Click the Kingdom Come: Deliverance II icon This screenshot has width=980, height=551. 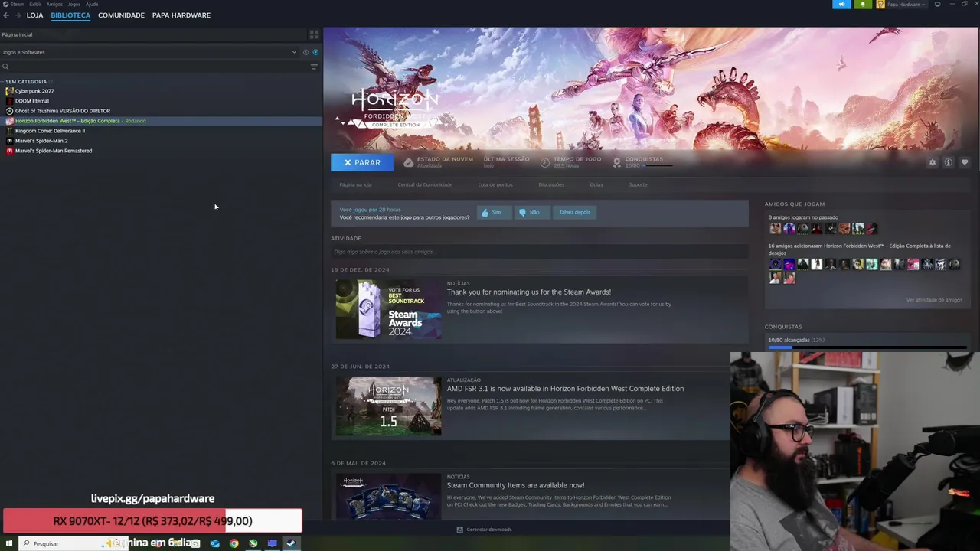9,131
